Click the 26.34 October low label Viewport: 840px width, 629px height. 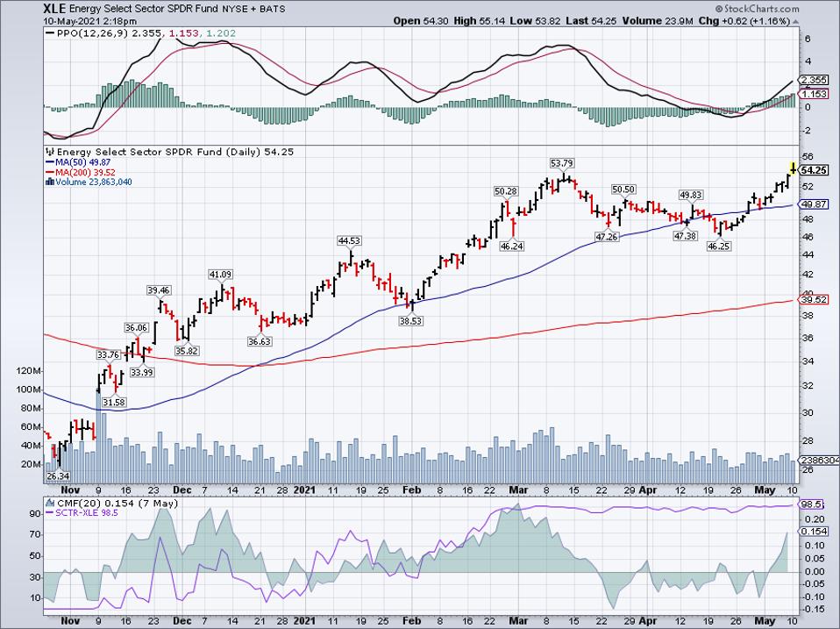[58, 475]
